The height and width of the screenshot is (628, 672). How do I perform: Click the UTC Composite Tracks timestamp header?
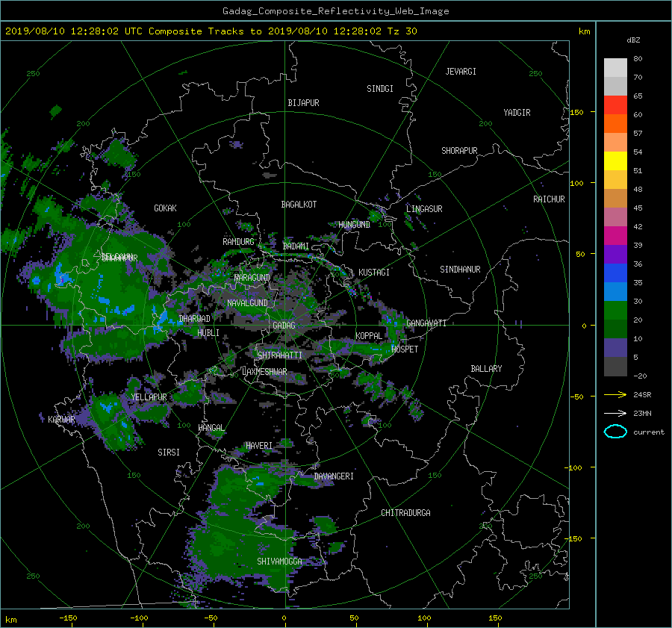tap(211, 31)
